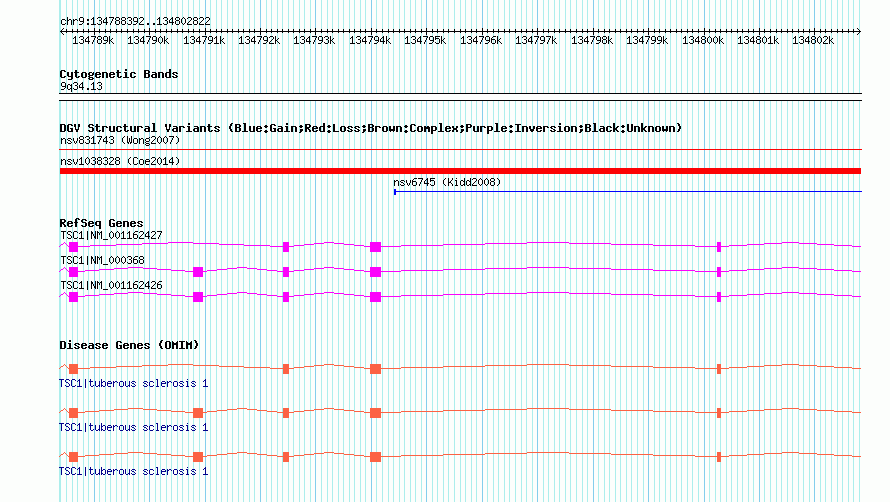Click the 134790k ruler tick label

(x=148, y=40)
